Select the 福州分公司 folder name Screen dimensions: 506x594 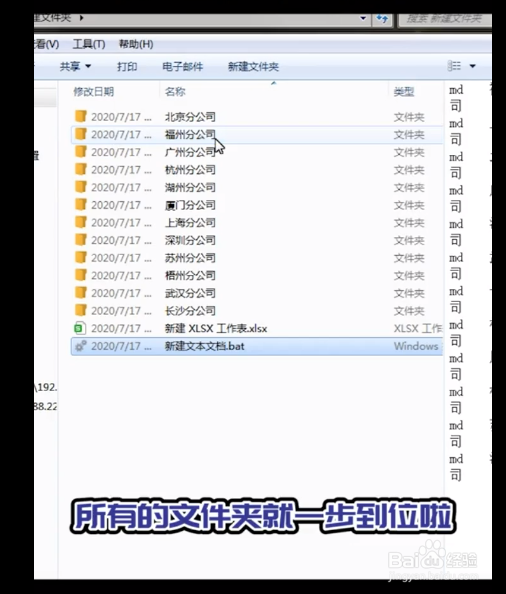point(190,134)
